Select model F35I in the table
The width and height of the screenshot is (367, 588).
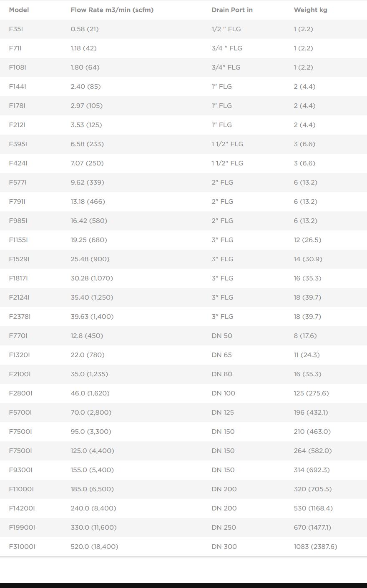click(x=16, y=29)
